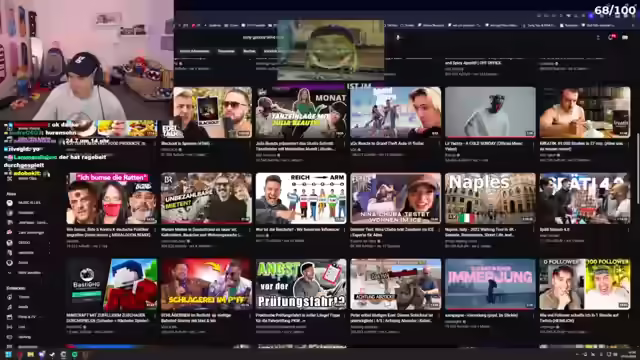Viewport: 640px width, 360px height.
Task: Select the Musik icon under Entdecken
Action: [x=9, y=307]
